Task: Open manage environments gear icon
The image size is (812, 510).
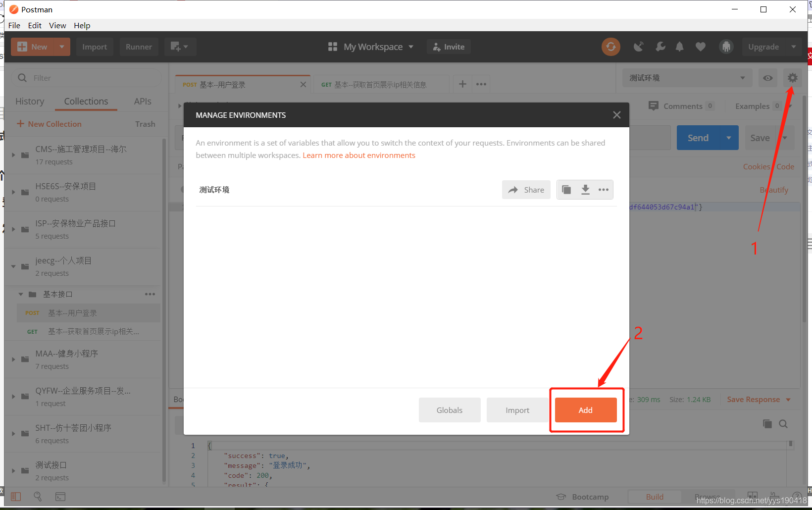Action: [x=793, y=78]
